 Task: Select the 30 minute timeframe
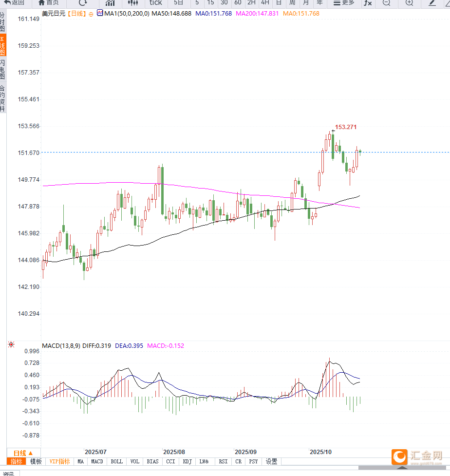pos(224,3)
